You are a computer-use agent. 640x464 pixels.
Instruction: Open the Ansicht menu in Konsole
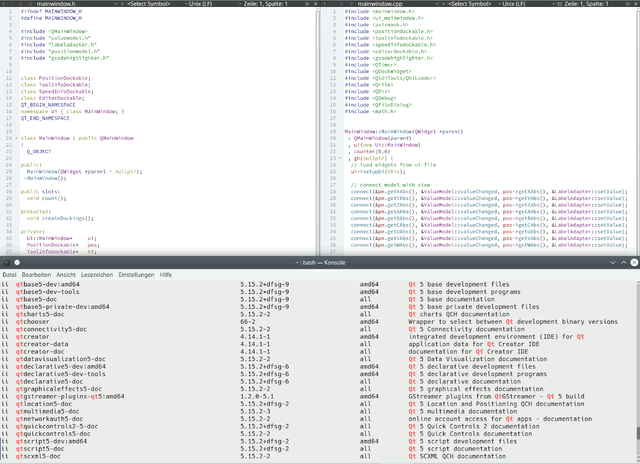pos(66,275)
